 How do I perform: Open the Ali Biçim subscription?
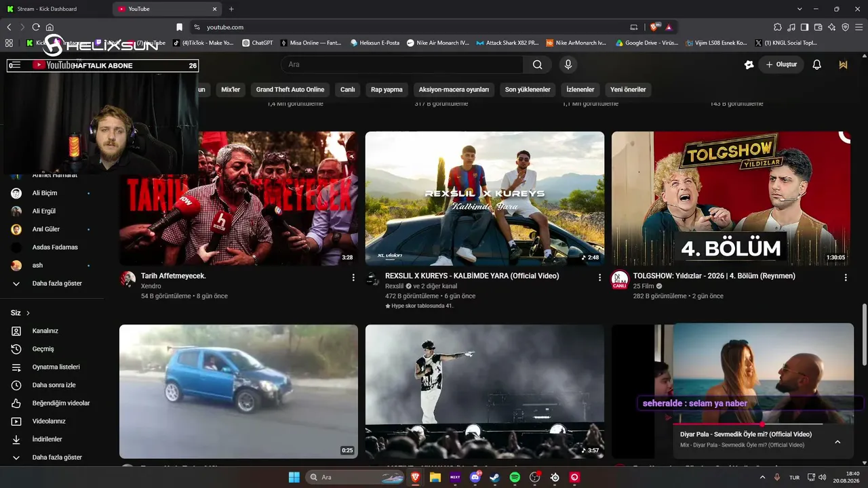52,193
